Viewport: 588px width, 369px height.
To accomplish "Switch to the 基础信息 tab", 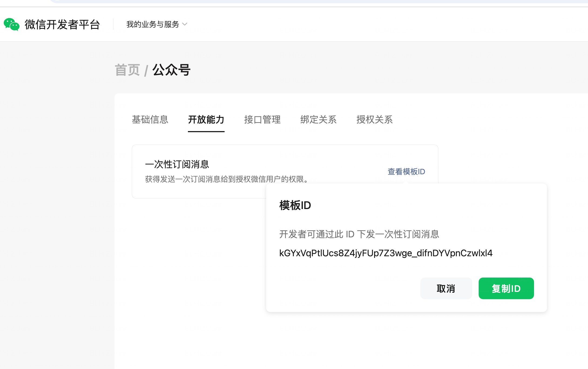I will coord(150,119).
